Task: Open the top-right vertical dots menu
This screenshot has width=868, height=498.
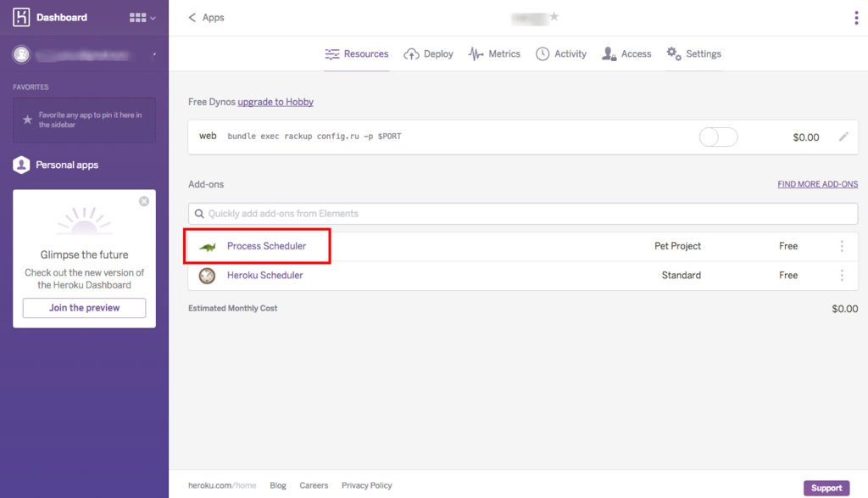Action: (856, 19)
